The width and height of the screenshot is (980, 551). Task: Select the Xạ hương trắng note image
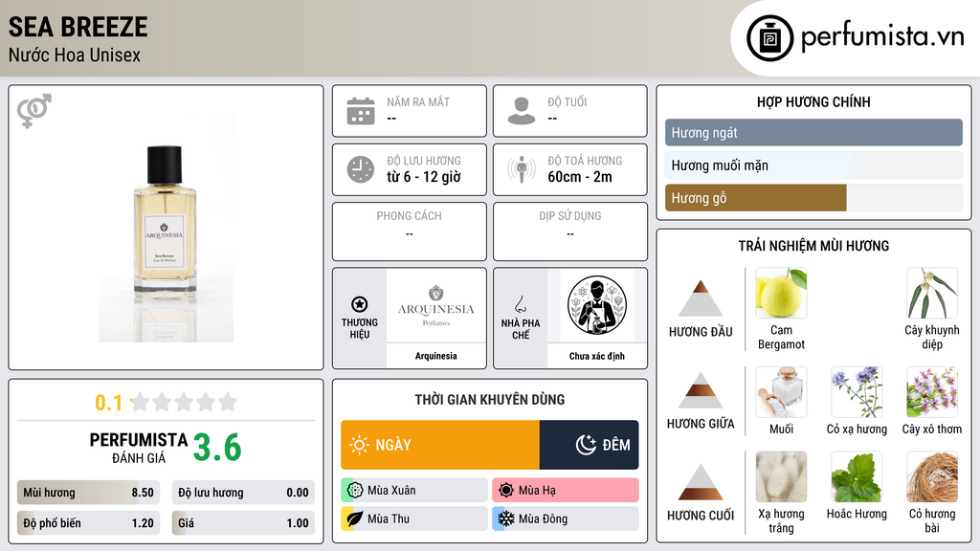[x=781, y=477]
